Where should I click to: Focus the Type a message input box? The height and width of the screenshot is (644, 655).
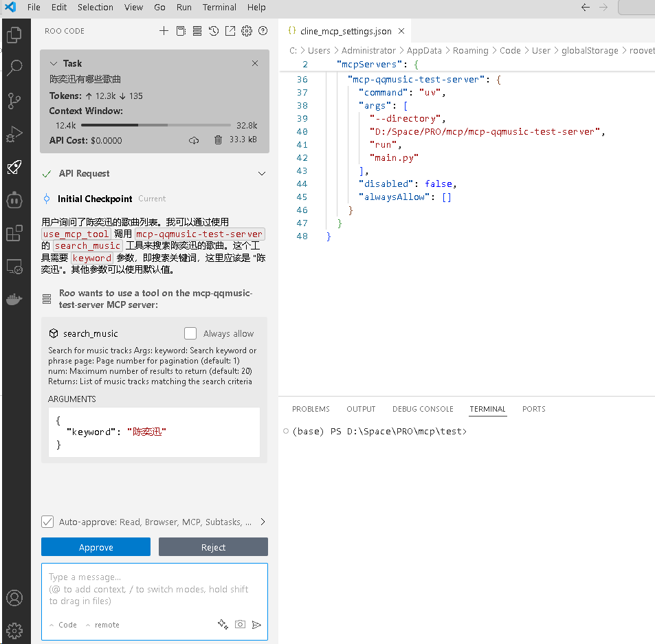(x=154, y=589)
